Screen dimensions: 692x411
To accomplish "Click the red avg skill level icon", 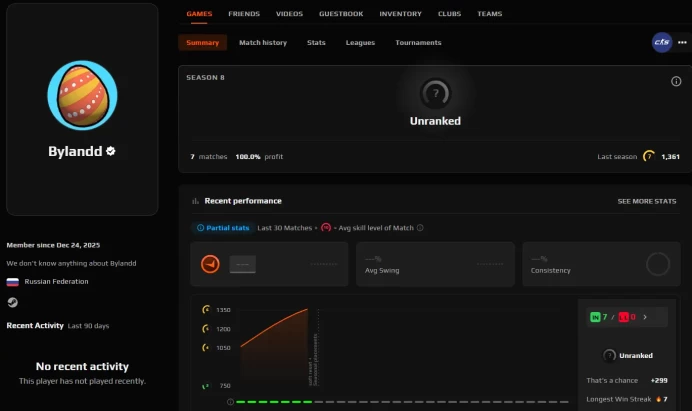I will point(326,228).
